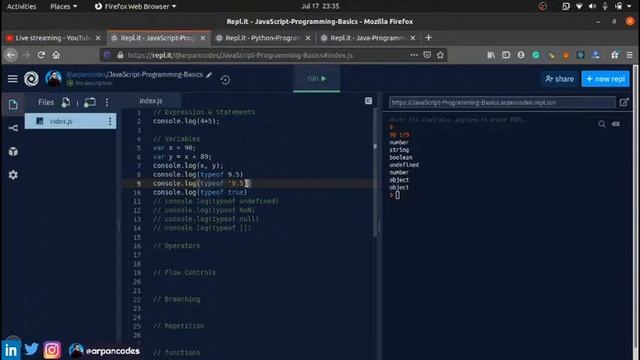Show Firefox sidebars icon
The height and width of the screenshot is (360, 640).
point(506,55)
